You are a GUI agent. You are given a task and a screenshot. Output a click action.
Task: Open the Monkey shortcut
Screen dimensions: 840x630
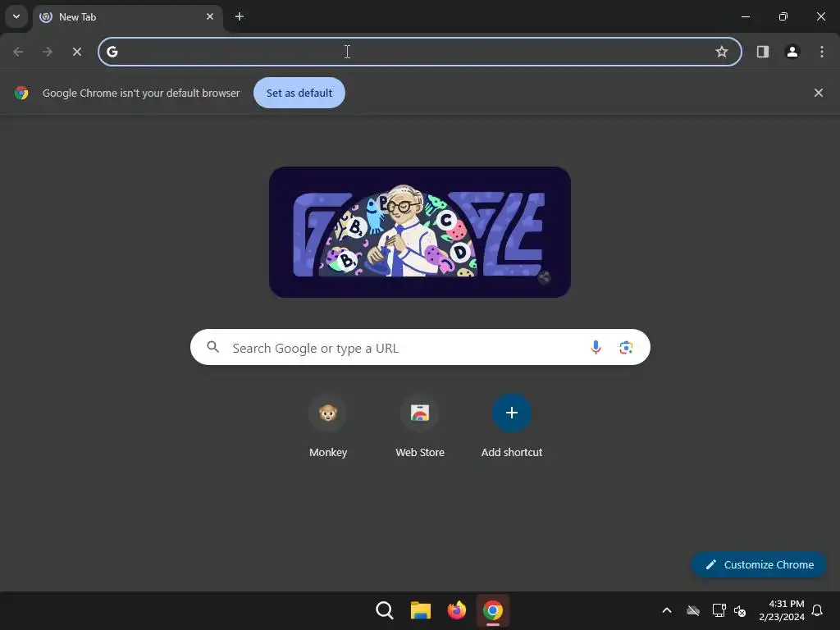pos(328,427)
